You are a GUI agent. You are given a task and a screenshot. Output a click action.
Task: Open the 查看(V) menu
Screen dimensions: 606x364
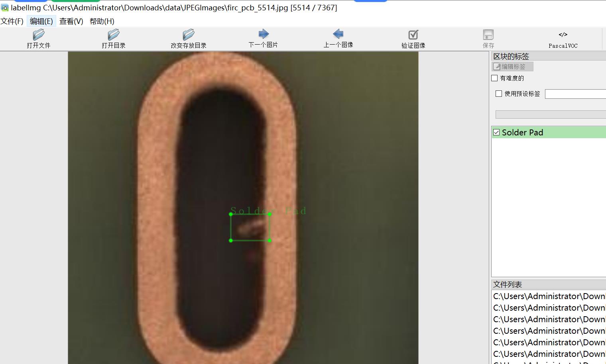[71, 21]
